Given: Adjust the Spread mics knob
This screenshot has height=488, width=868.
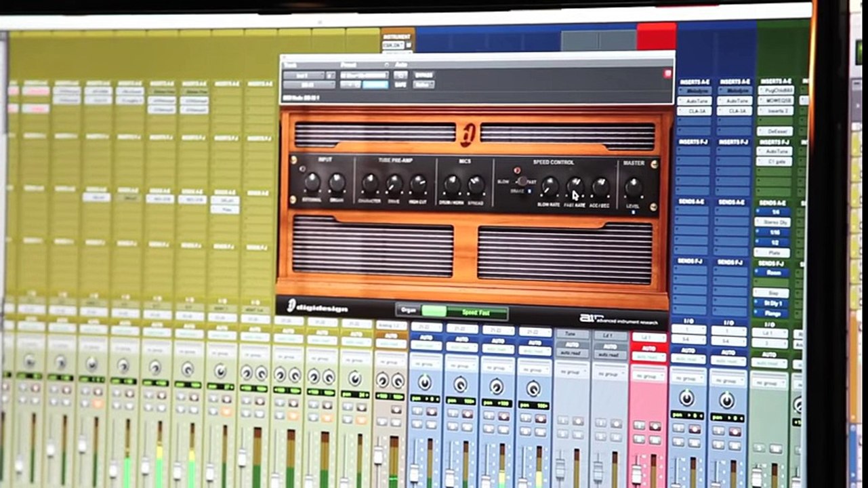Looking at the screenshot, I should (476, 185).
